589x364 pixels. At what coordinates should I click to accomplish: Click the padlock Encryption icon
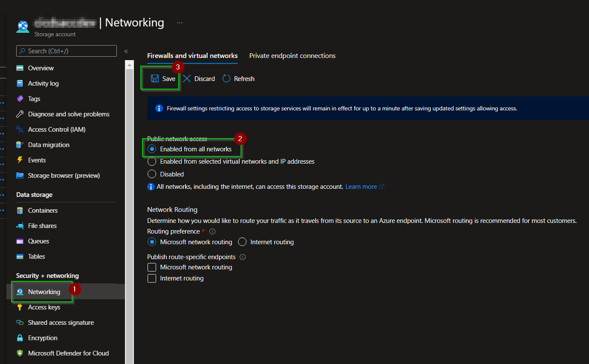click(x=20, y=338)
